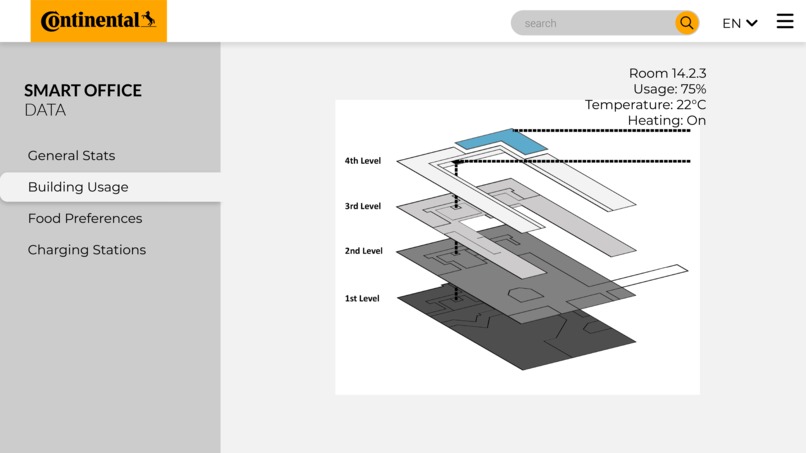Click the 4th Level label

click(x=363, y=160)
